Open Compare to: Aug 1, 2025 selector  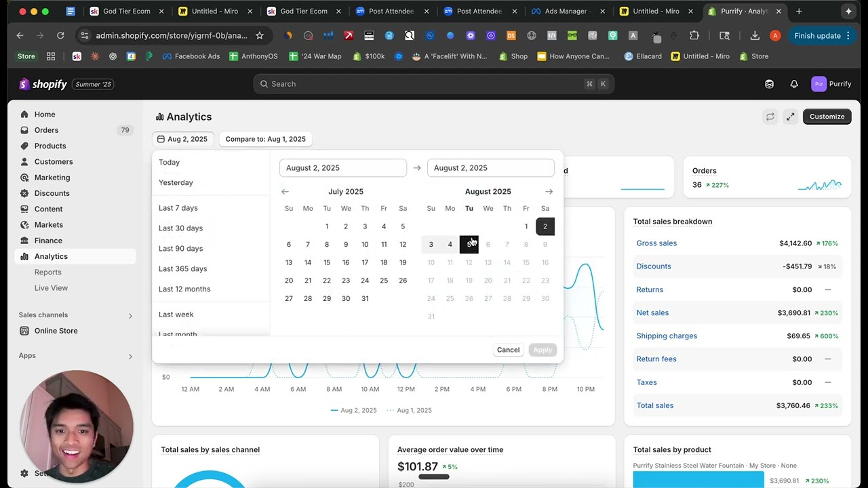[x=265, y=139]
